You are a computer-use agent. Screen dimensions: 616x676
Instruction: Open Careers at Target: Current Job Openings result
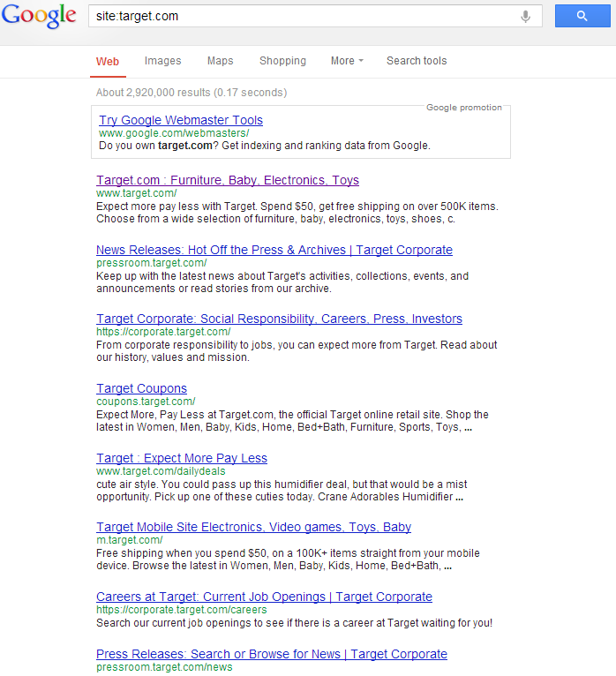[264, 597]
